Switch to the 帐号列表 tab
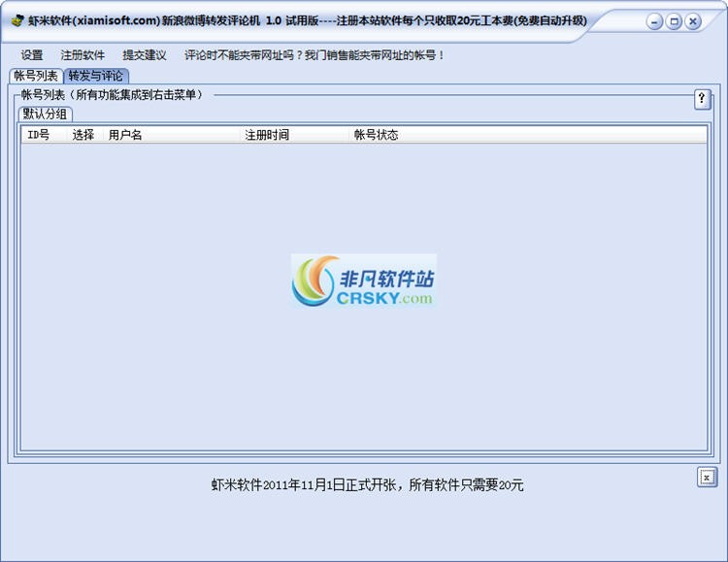Image resolution: width=728 pixels, height=562 pixels. pyautogui.click(x=36, y=76)
